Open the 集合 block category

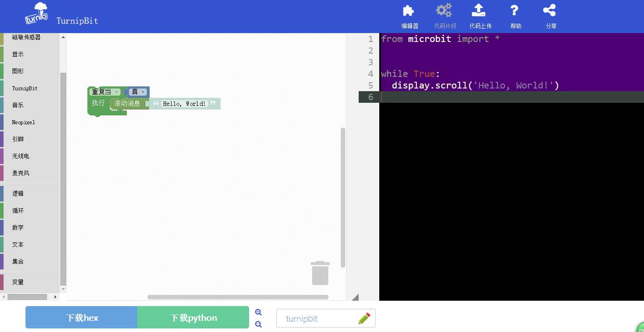point(30,261)
